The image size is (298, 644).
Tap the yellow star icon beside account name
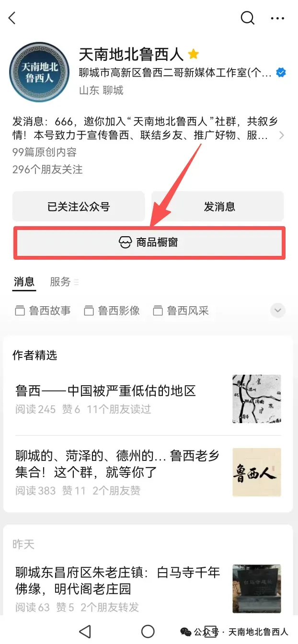194,54
